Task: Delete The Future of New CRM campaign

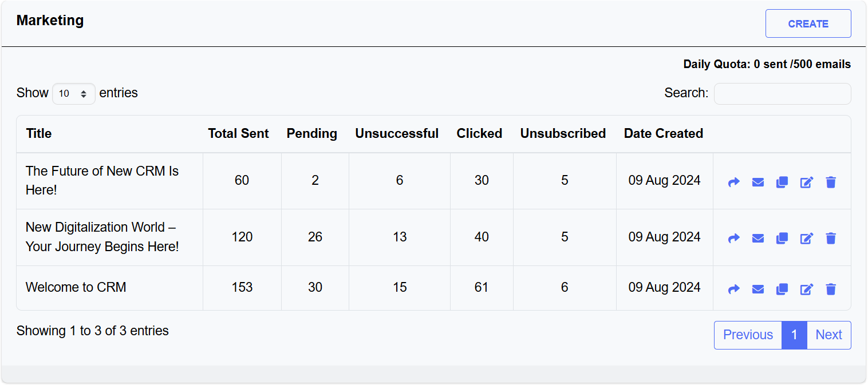Action: (x=831, y=182)
